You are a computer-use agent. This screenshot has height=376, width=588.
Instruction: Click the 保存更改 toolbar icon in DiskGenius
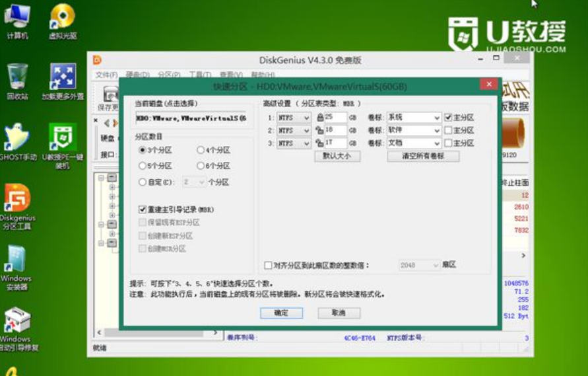pos(109,98)
